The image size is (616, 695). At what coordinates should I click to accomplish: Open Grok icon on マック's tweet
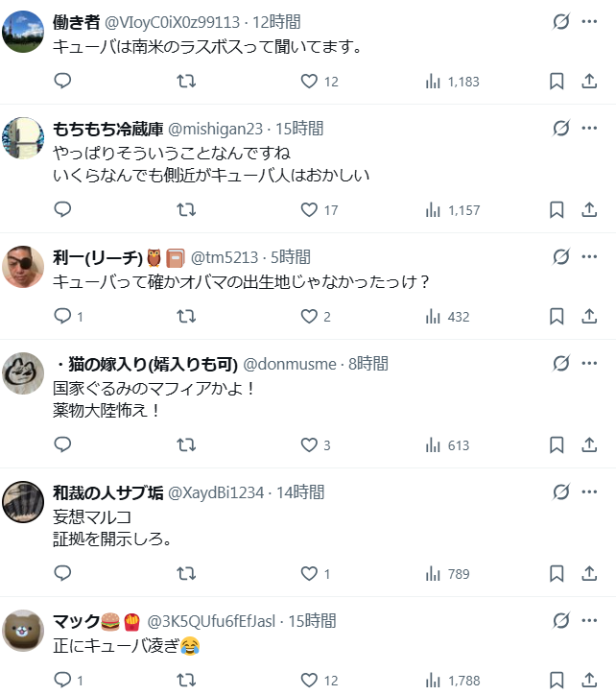click(561, 621)
